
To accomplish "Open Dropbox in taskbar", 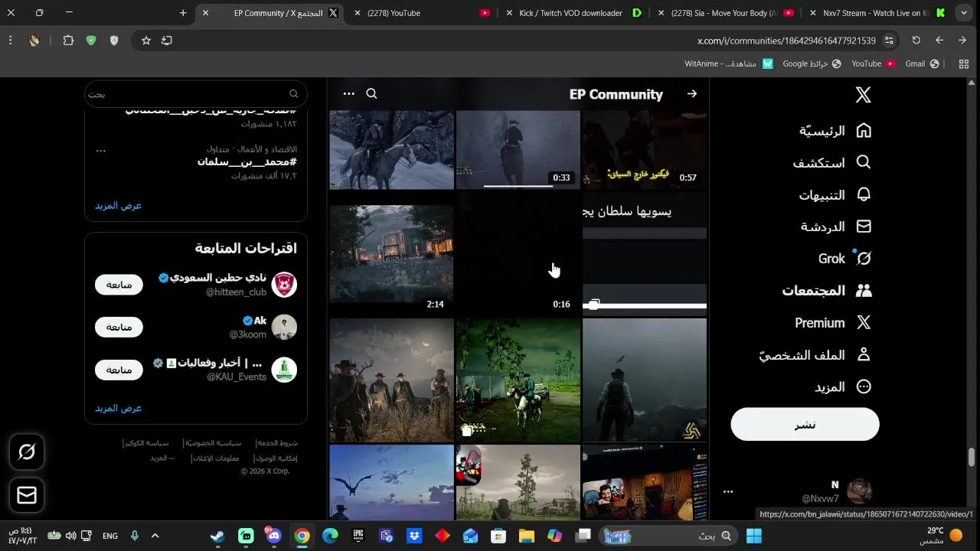I will click(x=414, y=536).
